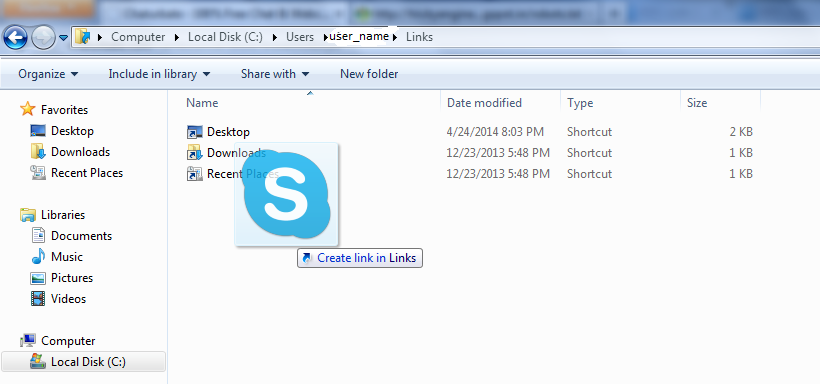820x384 pixels.
Task: Sort by the Type column header
Action: click(x=580, y=103)
